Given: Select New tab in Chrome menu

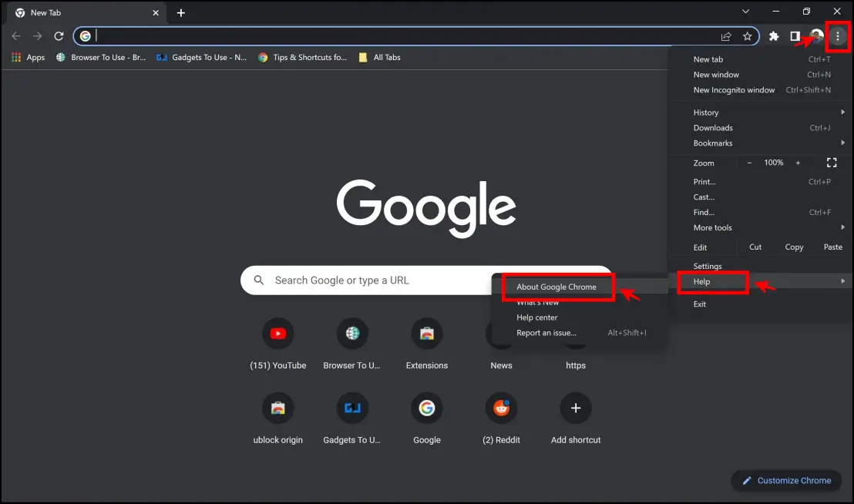Looking at the screenshot, I should 761,59.
